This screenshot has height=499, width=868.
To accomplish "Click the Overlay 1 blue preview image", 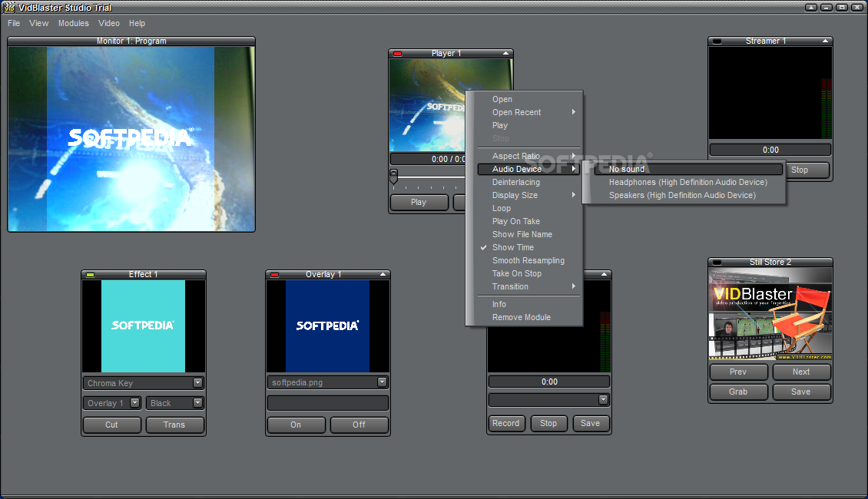I will coord(328,326).
